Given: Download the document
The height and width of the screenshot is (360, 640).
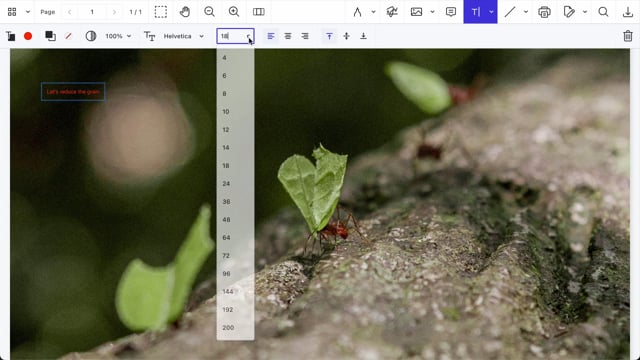Looking at the screenshot, I should point(628,12).
